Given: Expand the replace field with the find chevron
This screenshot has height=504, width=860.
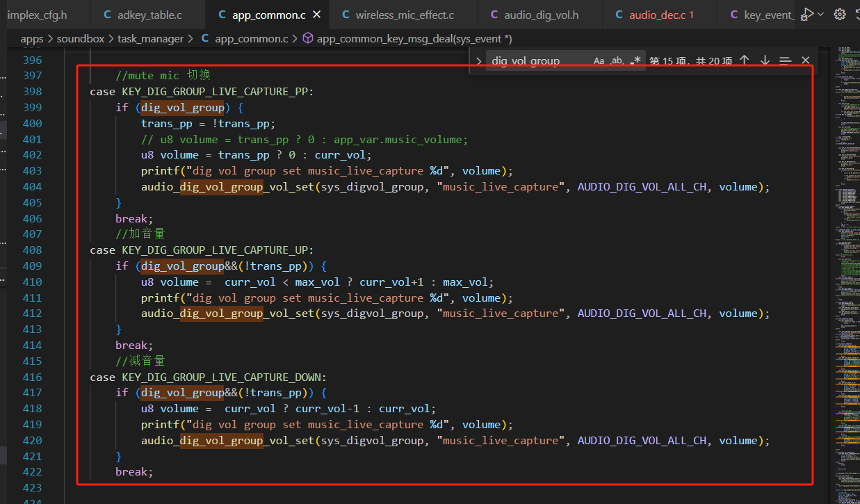Looking at the screenshot, I should tap(479, 61).
